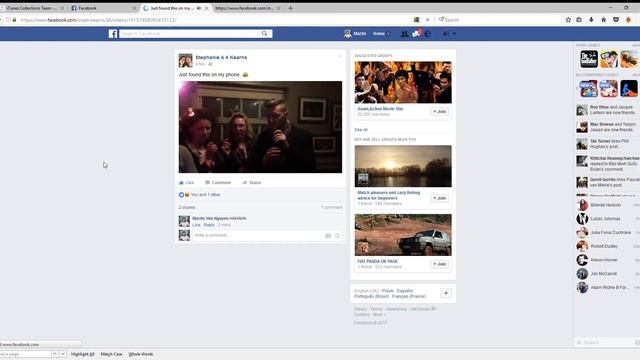This screenshot has height=360, width=640.
Task: Open the Asian Action Movie Star group image
Action: [x=403, y=82]
